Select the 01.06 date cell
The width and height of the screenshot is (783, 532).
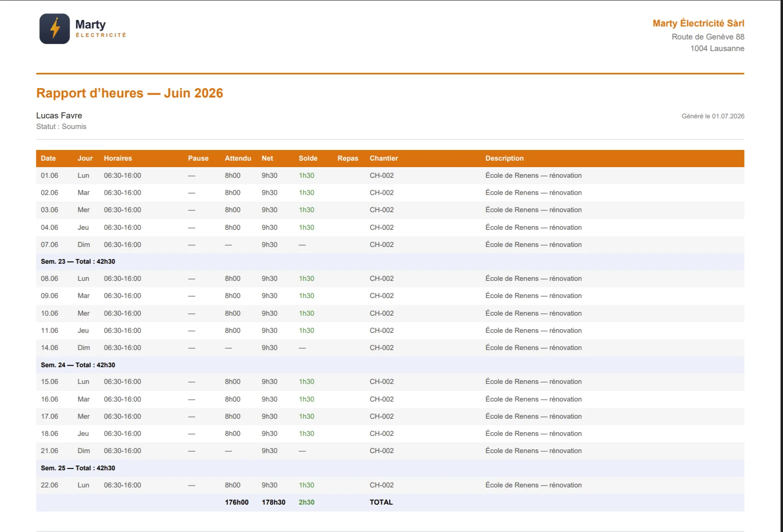pos(50,175)
